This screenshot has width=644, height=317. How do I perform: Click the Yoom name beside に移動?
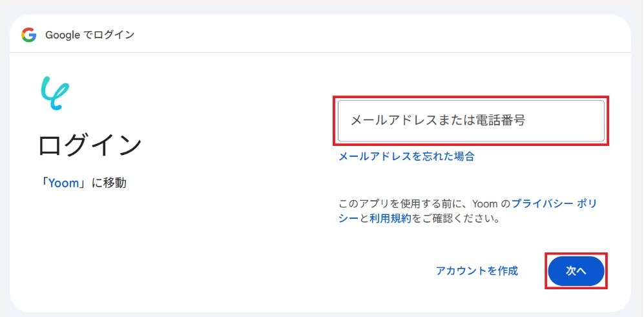(x=63, y=183)
